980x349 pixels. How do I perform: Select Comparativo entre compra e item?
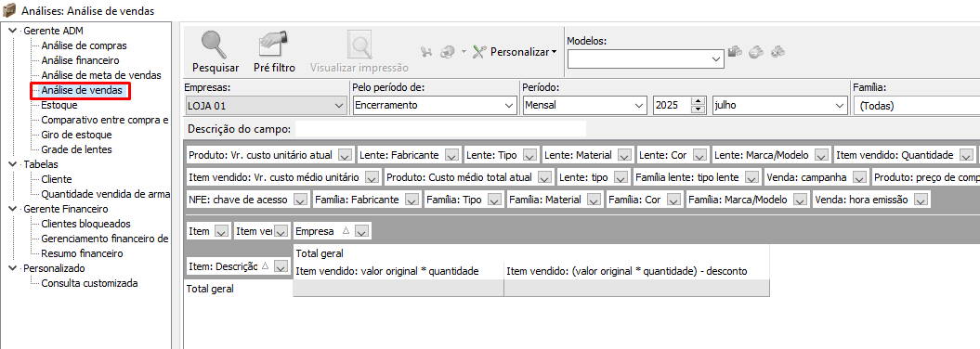click(104, 120)
